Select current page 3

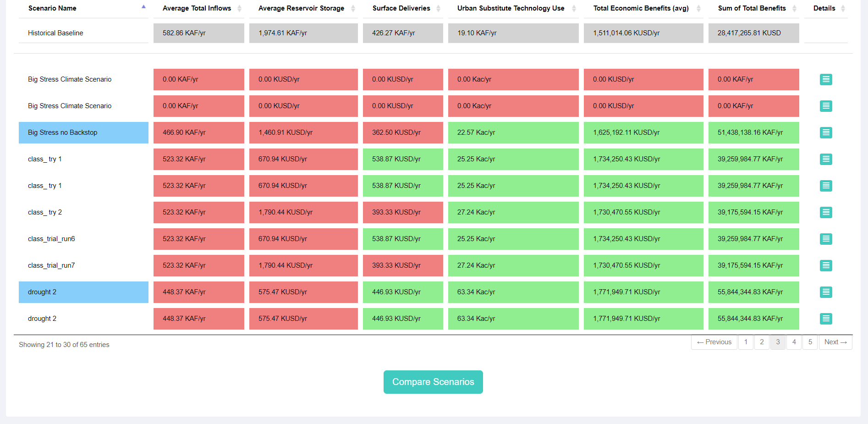778,342
